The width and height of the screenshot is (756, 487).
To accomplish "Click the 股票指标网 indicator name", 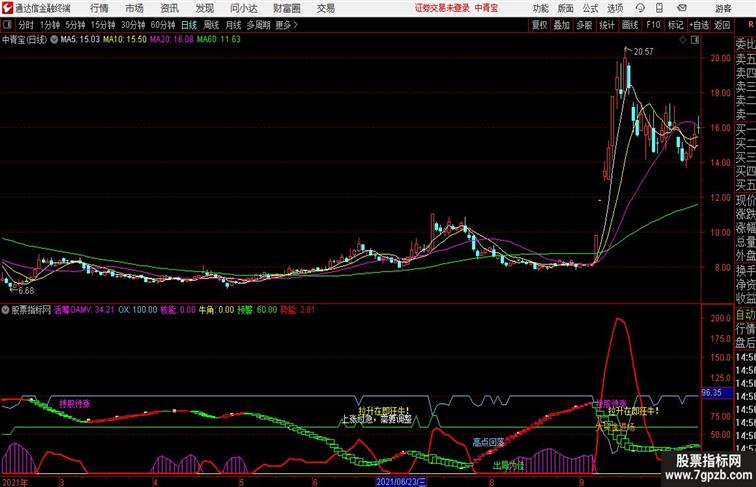I will pyautogui.click(x=31, y=310).
